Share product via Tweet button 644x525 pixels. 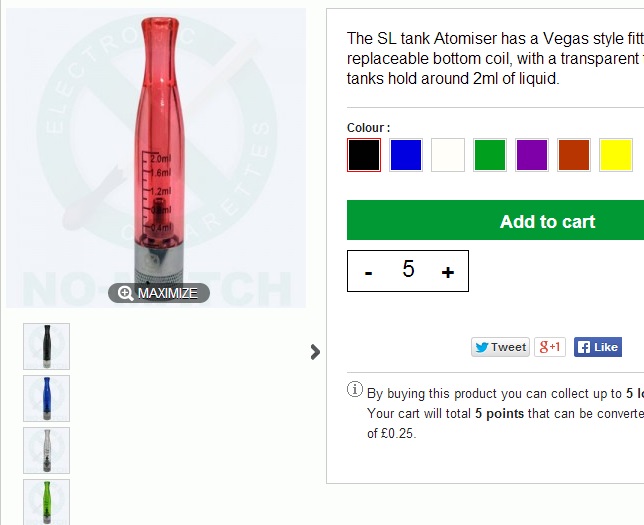click(x=500, y=347)
